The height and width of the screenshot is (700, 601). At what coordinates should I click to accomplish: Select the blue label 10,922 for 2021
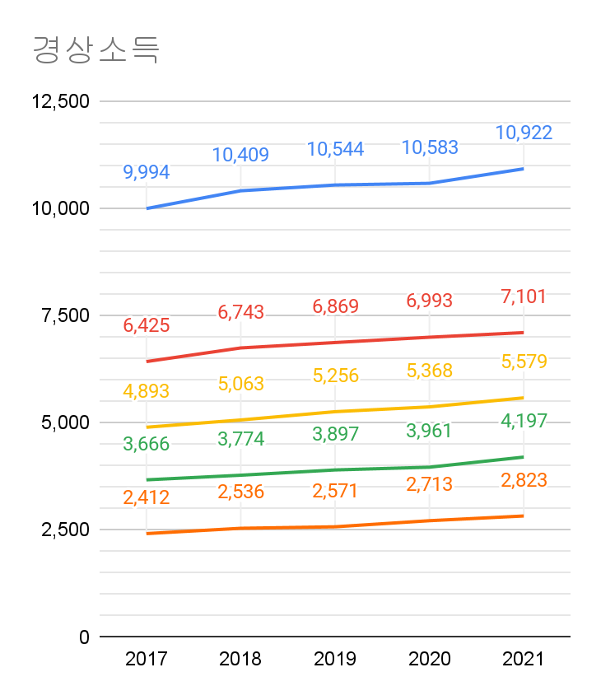(x=524, y=133)
